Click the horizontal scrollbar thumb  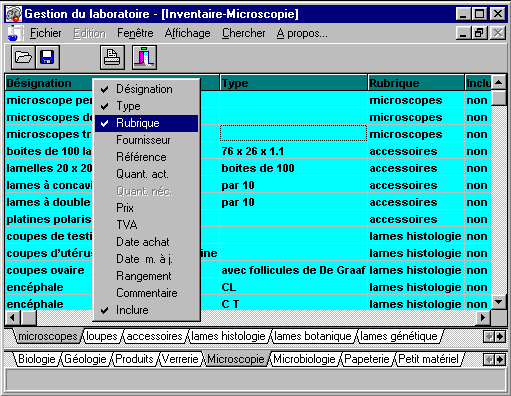pos(29,318)
